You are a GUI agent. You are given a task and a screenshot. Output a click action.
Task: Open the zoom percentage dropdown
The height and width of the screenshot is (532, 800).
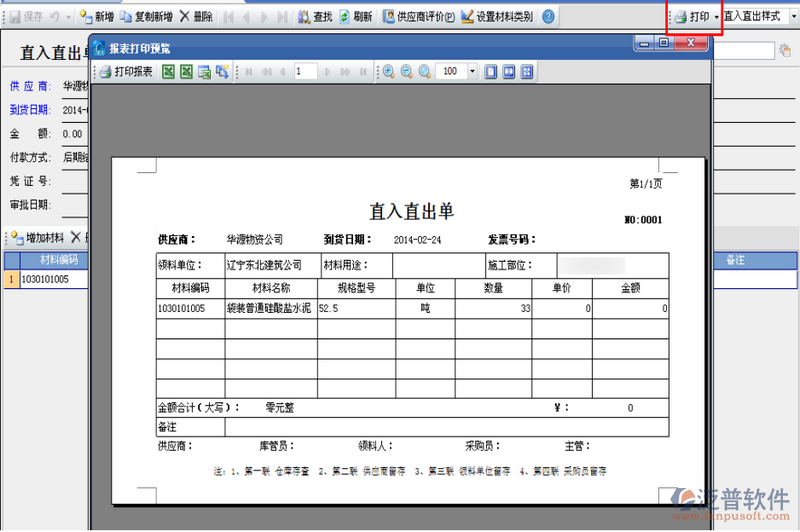coord(488,72)
